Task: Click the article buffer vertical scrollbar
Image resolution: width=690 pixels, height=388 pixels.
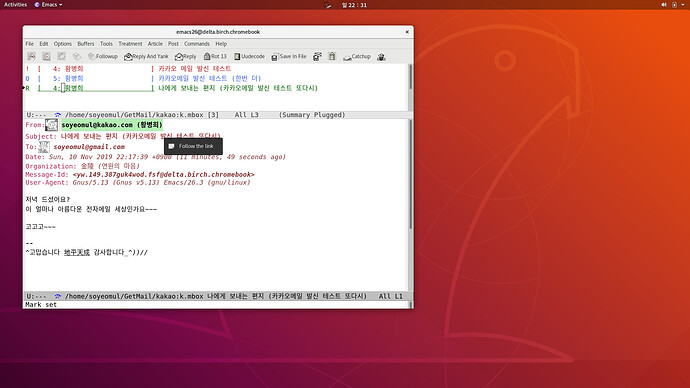Action: click(x=410, y=205)
